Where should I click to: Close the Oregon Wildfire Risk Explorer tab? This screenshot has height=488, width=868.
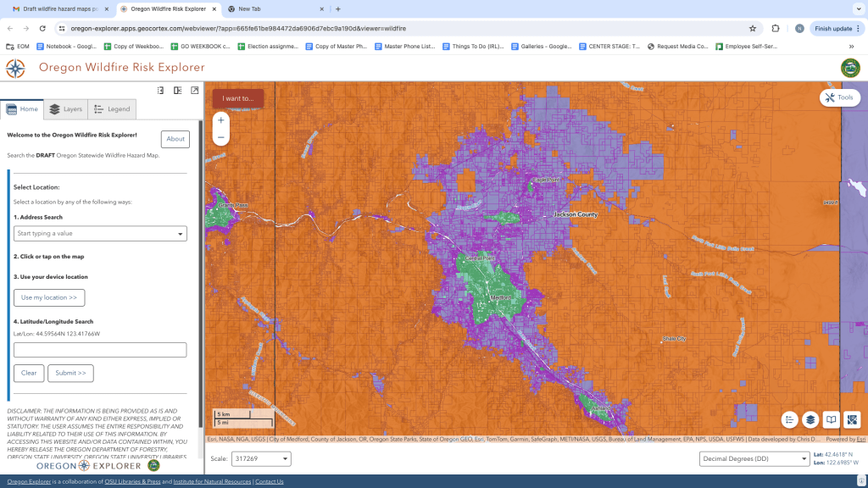[214, 8]
